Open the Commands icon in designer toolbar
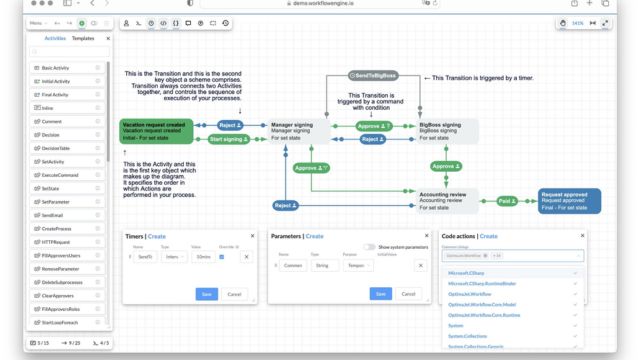Screen dimensions: 640x360 (x=138, y=23)
